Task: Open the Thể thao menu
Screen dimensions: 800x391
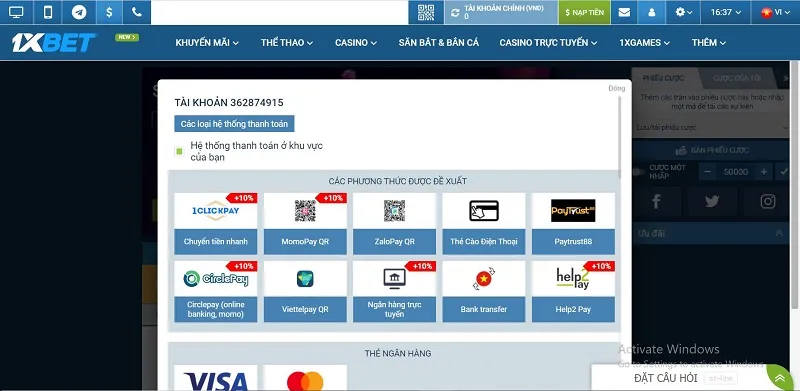Action: 287,43
